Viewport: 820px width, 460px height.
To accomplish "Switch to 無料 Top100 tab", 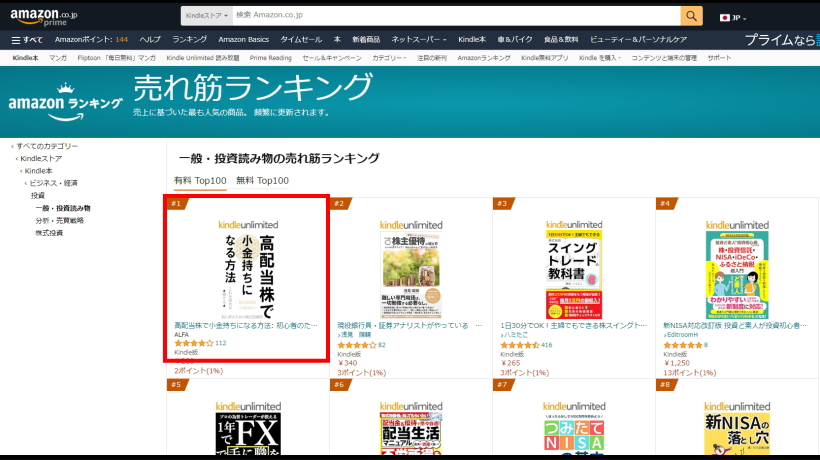I will (263, 180).
